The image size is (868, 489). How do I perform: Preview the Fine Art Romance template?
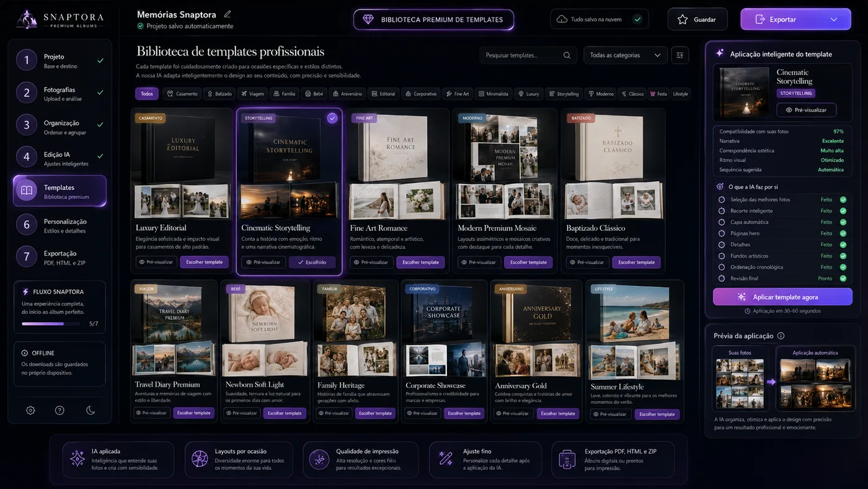point(371,262)
